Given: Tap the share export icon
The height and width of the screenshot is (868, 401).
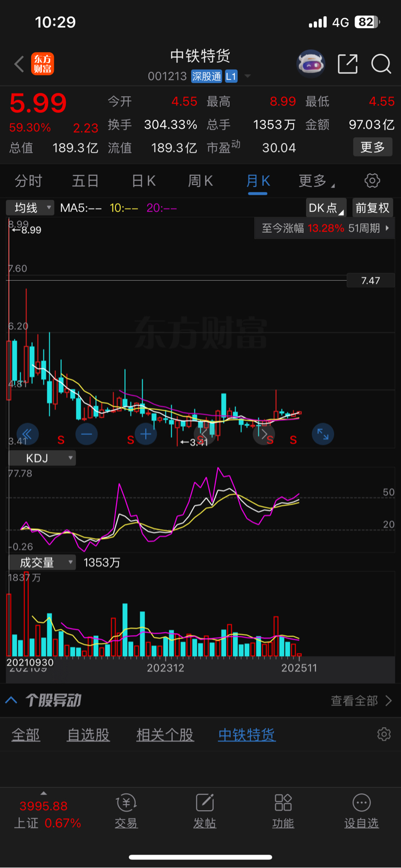Looking at the screenshot, I should pyautogui.click(x=348, y=64).
